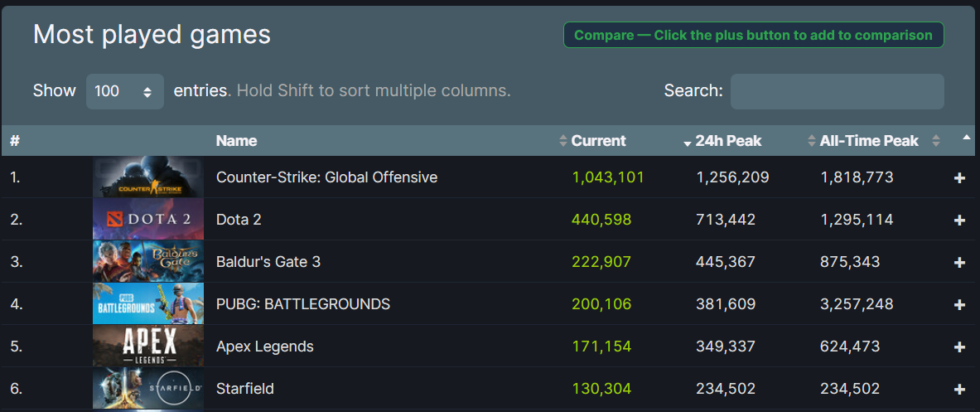Open the Dota 2 name link
The width and height of the screenshot is (980, 412).
238,220
